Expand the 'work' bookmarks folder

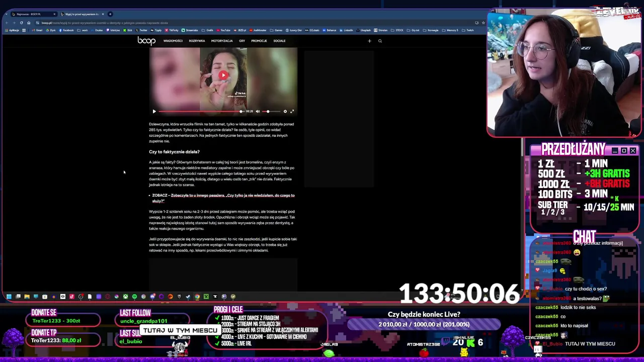(x=82, y=30)
